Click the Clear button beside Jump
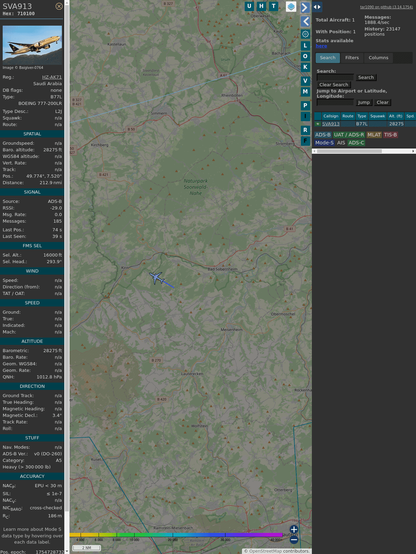This screenshot has height=554, width=416. (x=382, y=102)
